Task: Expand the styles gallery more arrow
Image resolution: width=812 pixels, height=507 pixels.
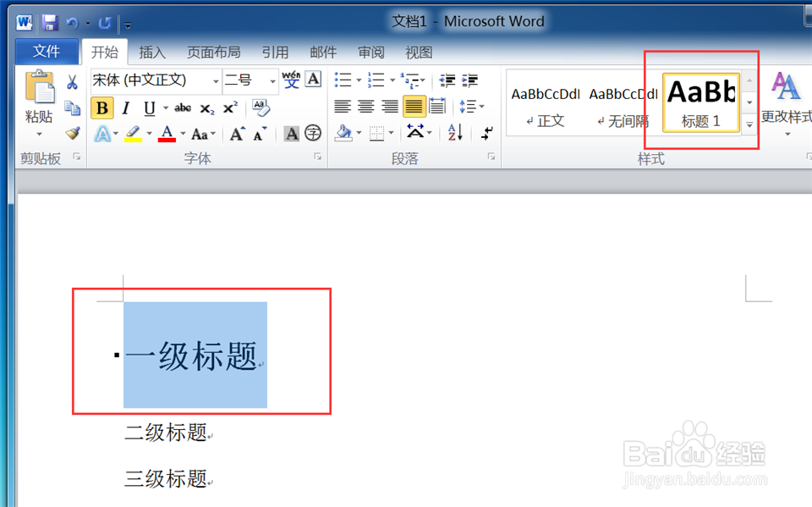Action: point(749,124)
